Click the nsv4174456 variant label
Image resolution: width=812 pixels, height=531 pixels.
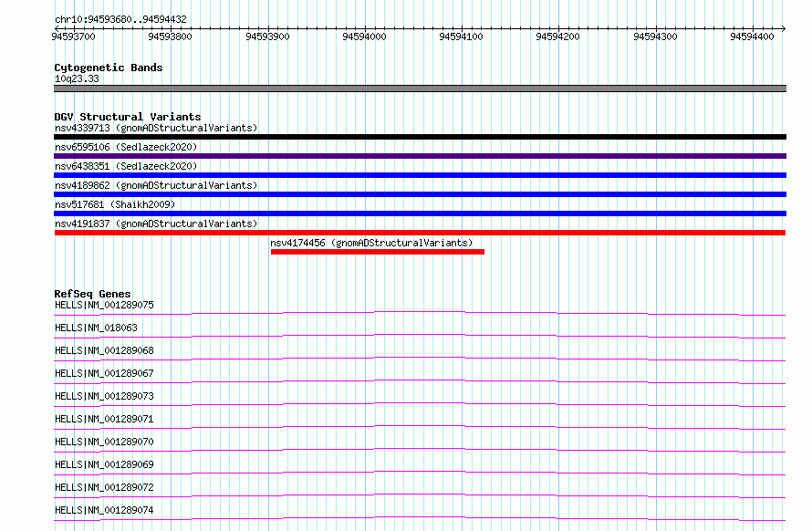click(371, 243)
